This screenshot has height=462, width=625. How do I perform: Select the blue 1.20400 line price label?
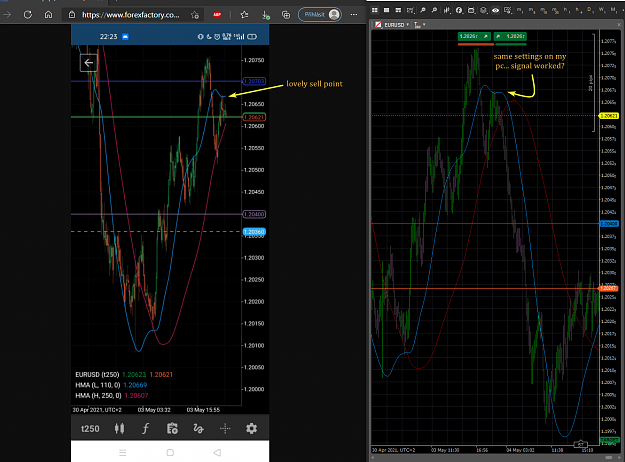click(x=609, y=224)
